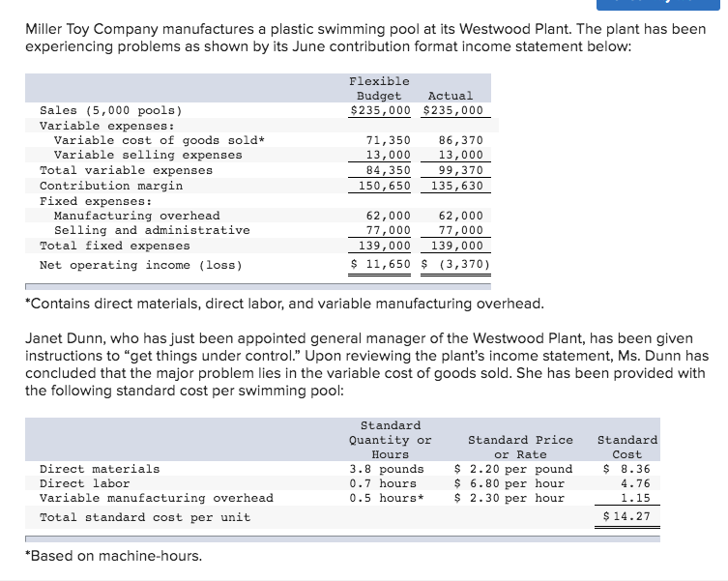This screenshot has width=728, height=581.
Task: Click the 'Actual' column header
Action: click(x=451, y=96)
